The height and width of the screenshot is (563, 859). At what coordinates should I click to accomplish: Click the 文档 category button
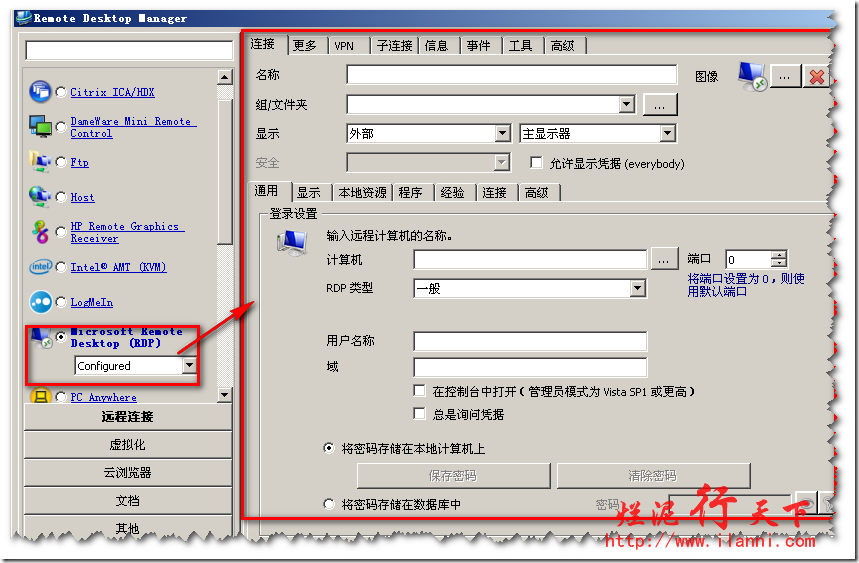click(128, 501)
